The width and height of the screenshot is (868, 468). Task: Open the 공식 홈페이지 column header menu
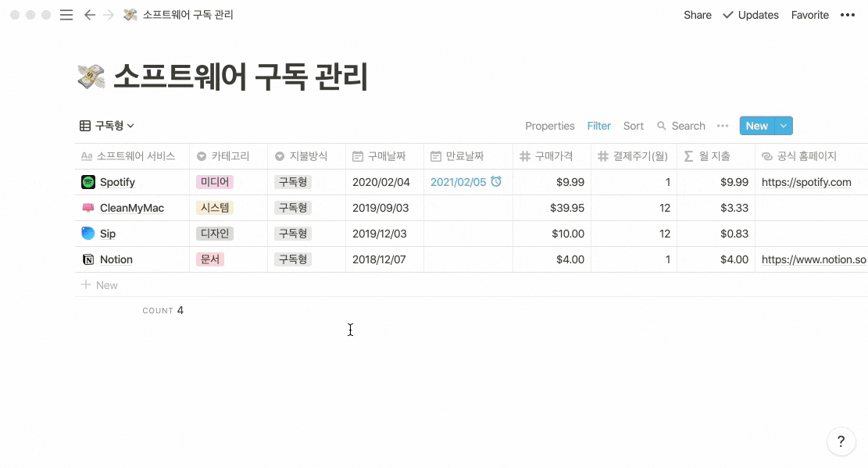[811, 156]
